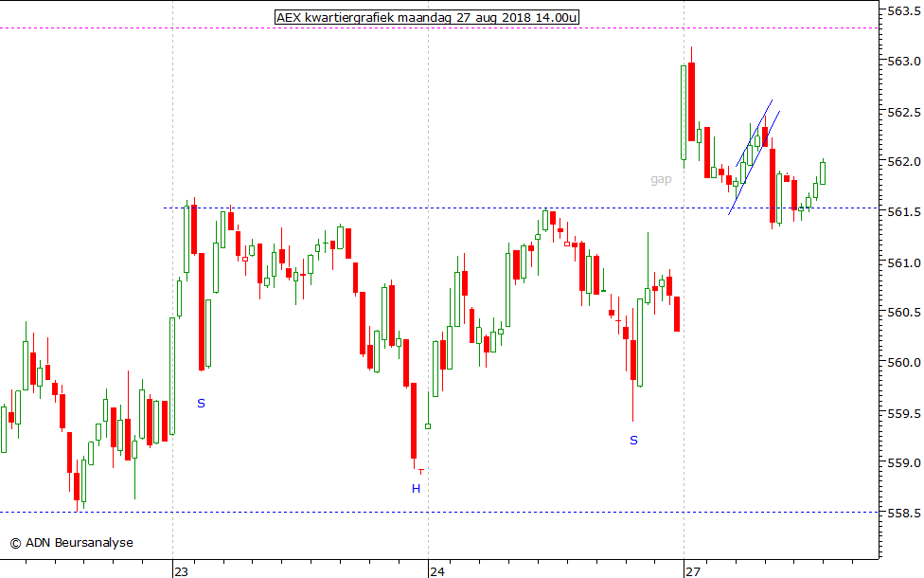This screenshot has height=578, width=924.
Task: Click the 562.5 price axis label
Action: click(903, 112)
